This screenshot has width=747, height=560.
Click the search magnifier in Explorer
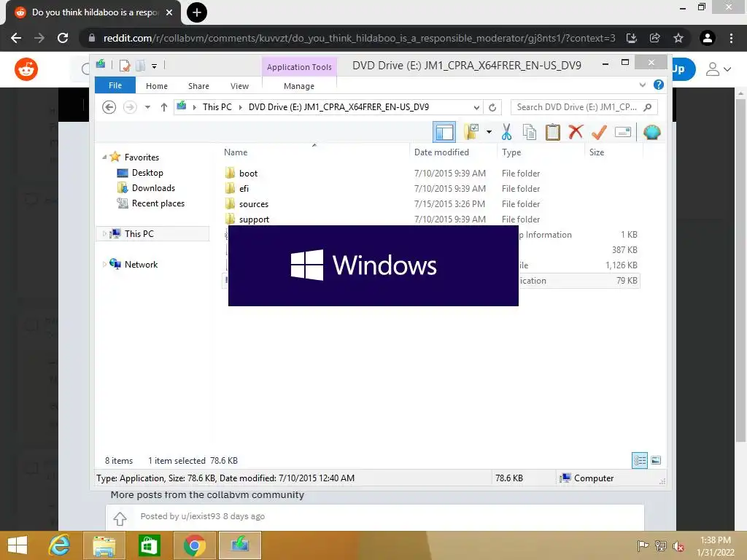pyautogui.click(x=648, y=107)
